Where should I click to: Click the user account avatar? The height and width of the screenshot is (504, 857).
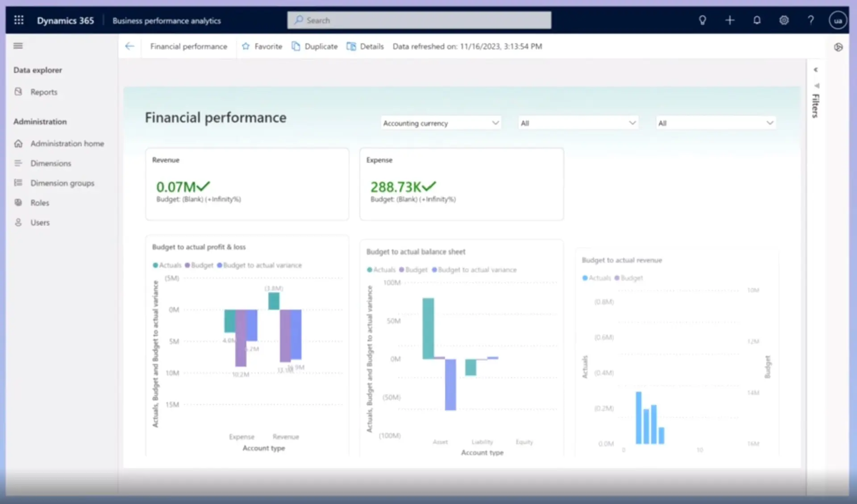coord(838,21)
